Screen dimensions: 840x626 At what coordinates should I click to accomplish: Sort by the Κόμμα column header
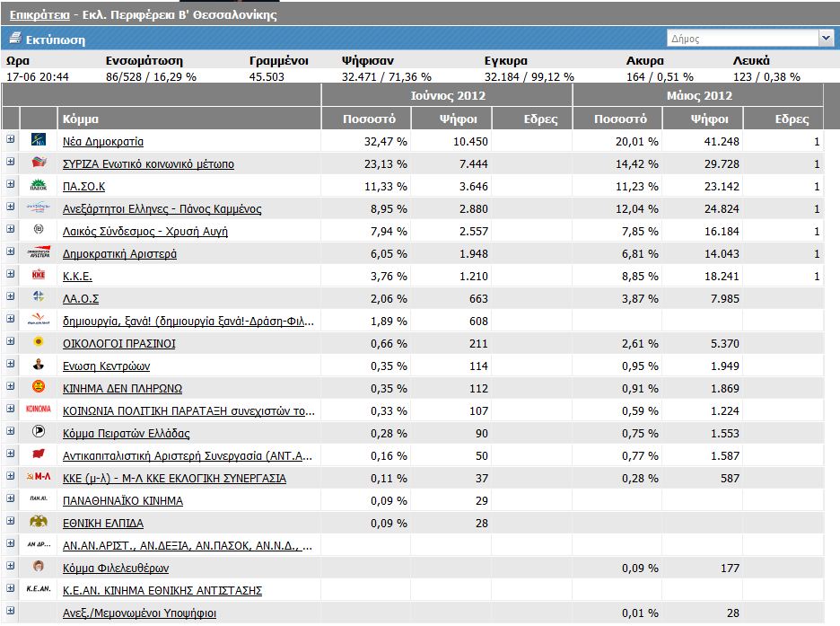click(x=81, y=119)
